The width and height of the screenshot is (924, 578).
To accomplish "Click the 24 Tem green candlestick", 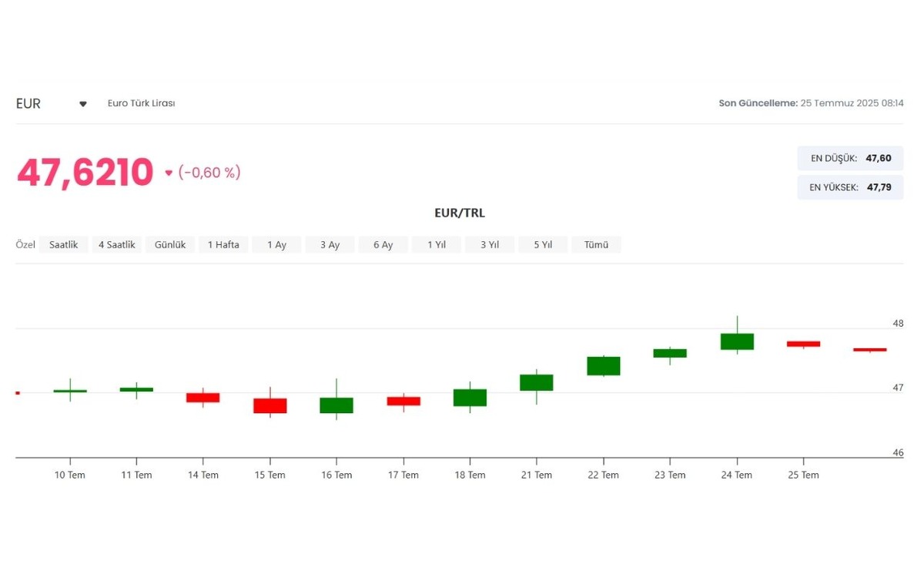I will pyautogui.click(x=737, y=341).
